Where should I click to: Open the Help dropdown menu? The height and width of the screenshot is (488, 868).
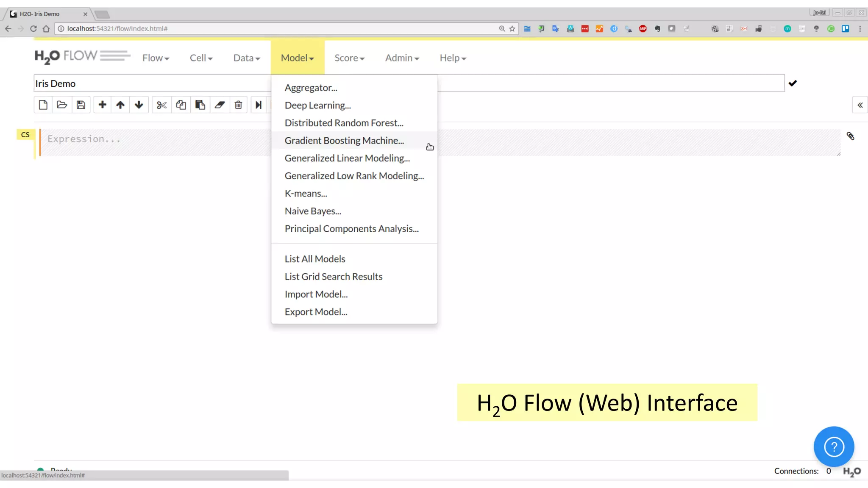(x=453, y=58)
